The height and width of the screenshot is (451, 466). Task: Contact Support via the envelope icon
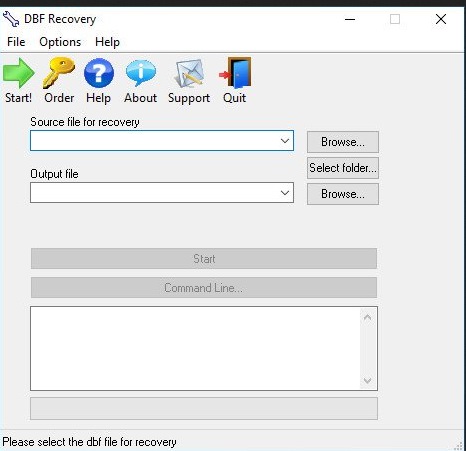tap(189, 73)
